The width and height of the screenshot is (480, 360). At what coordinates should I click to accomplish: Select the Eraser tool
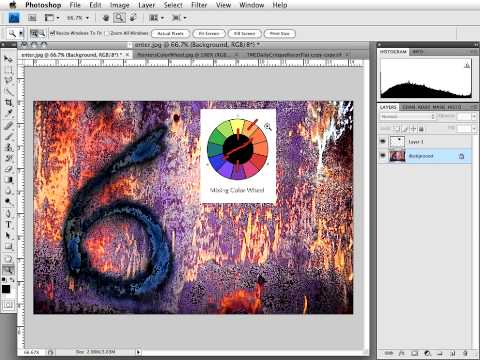pyautogui.click(x=8, y=169)
